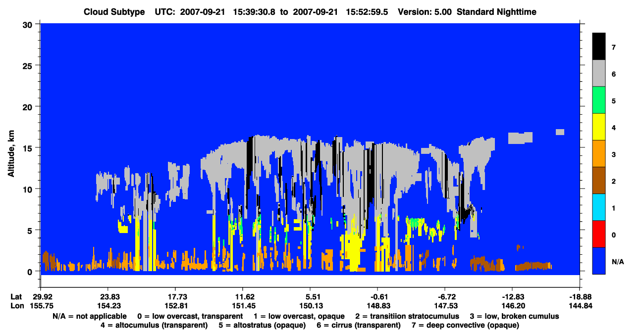Click the start time '15:39:30.8' in title
Image resolution: width=644 pixels, height=330 pixels.
point(255,12)
